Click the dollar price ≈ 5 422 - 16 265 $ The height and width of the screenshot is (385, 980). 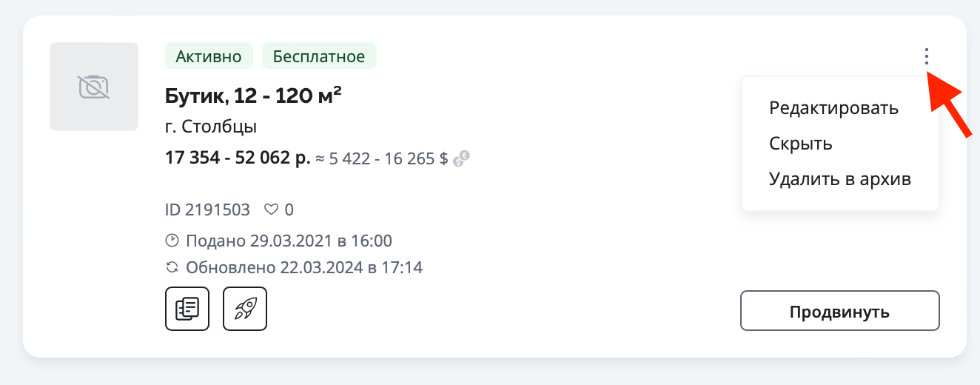382,158
